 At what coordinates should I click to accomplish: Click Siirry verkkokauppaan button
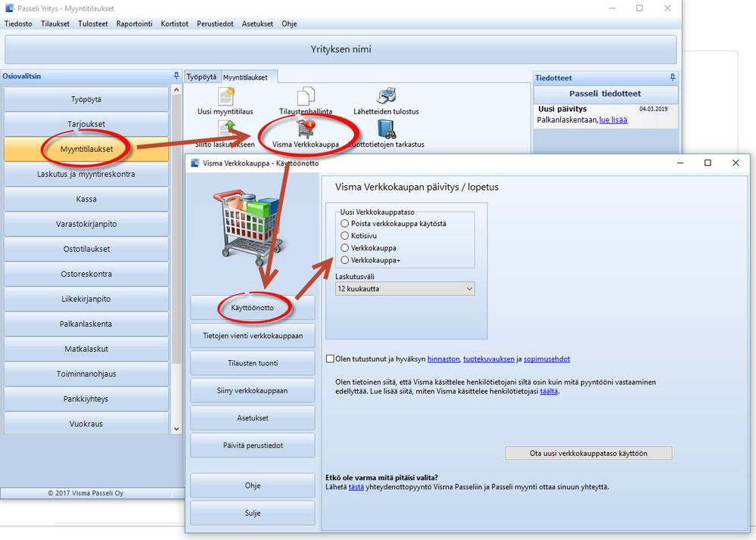pos(253,391)
